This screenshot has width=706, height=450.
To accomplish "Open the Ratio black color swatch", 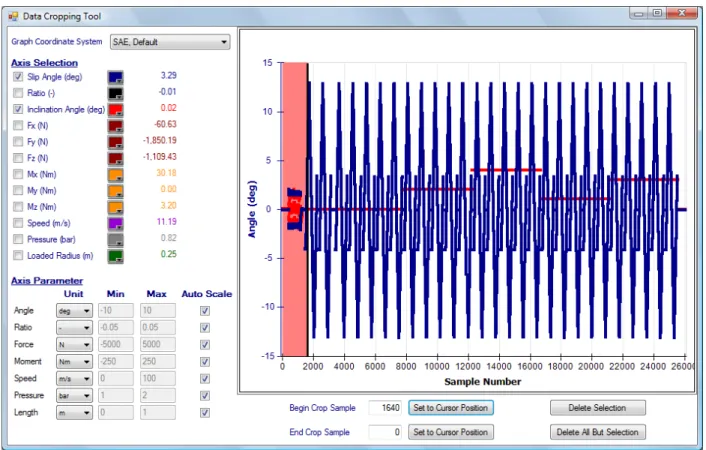I will (x=115, y=93).
